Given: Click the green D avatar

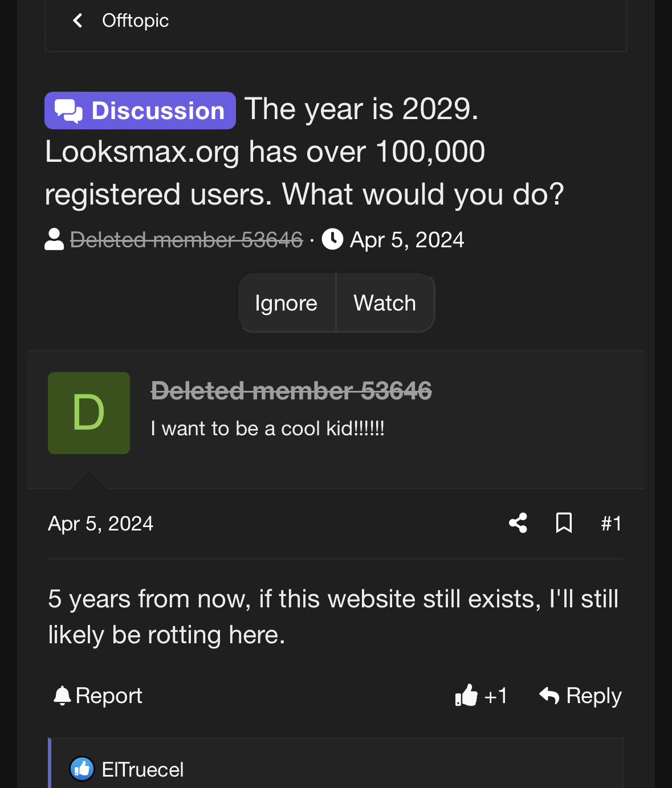Looking at the screenshot, I should (x=89, y=413).
